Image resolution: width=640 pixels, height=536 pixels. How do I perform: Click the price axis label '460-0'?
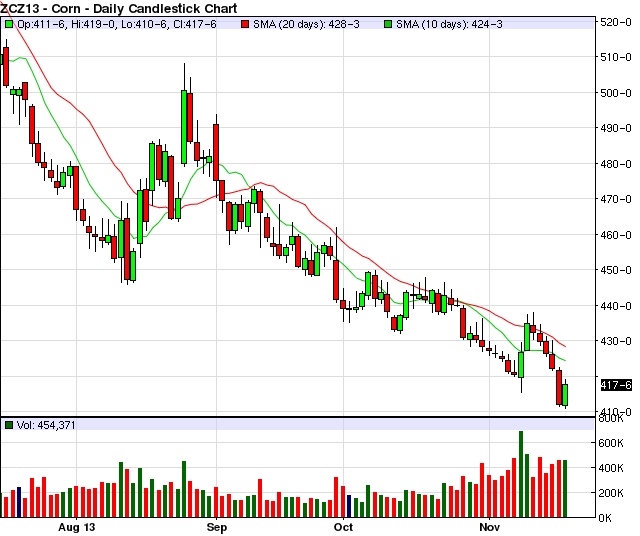point(616,235)
